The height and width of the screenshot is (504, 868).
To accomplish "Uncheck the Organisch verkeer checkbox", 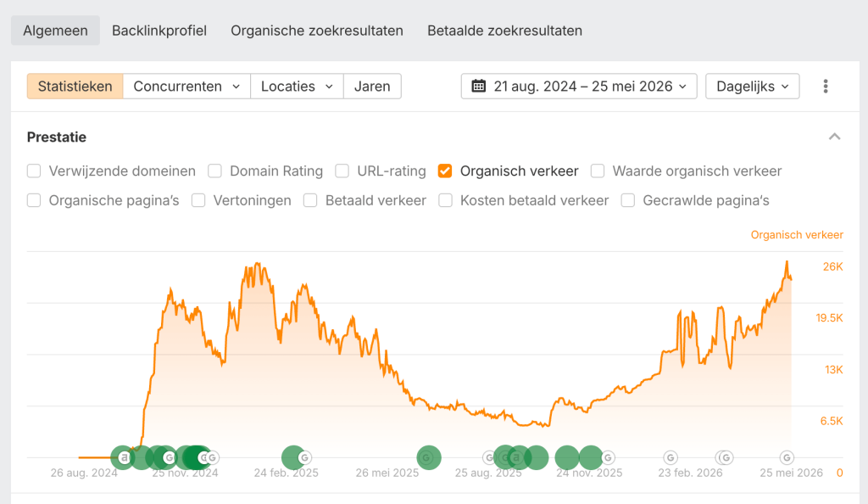I will 445,171.
